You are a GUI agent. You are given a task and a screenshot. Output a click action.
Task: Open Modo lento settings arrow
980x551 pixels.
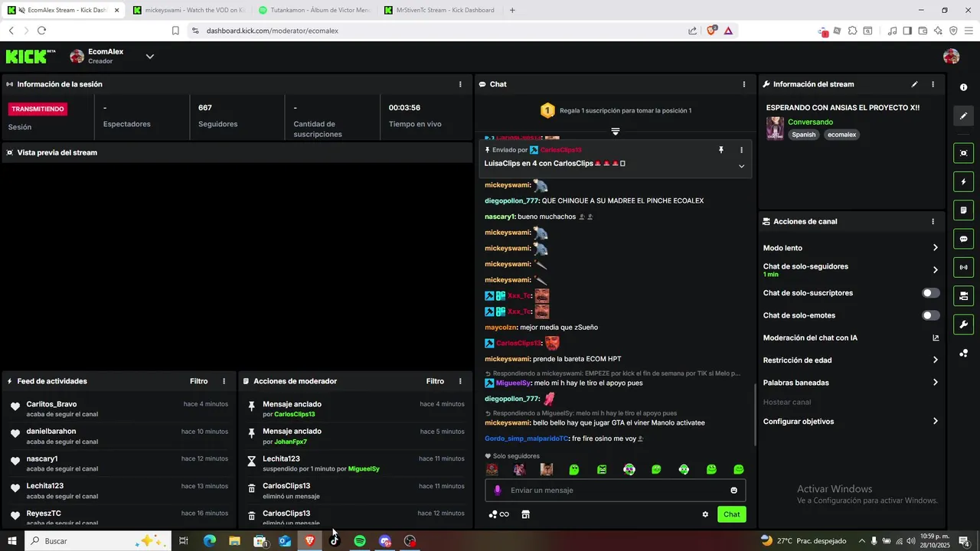click(x=935, y=248)
